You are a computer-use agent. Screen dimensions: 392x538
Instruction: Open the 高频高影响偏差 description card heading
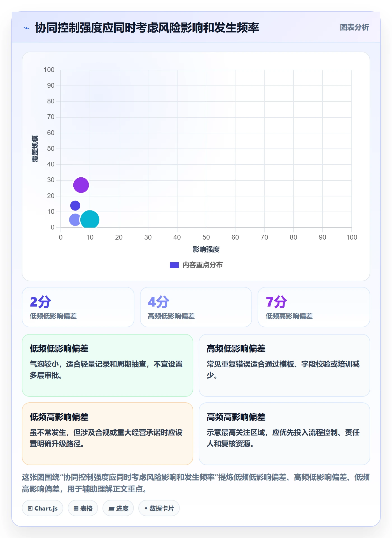point(236,417)
